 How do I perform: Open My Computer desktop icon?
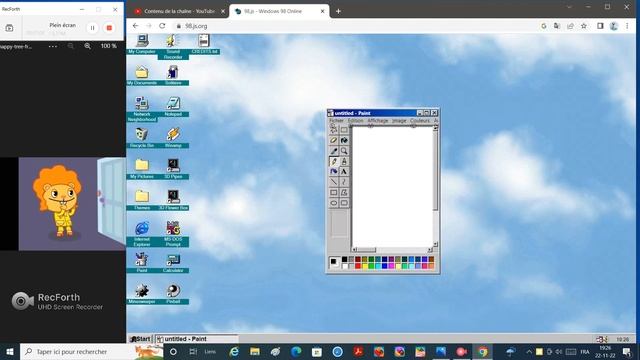[142, 44]
